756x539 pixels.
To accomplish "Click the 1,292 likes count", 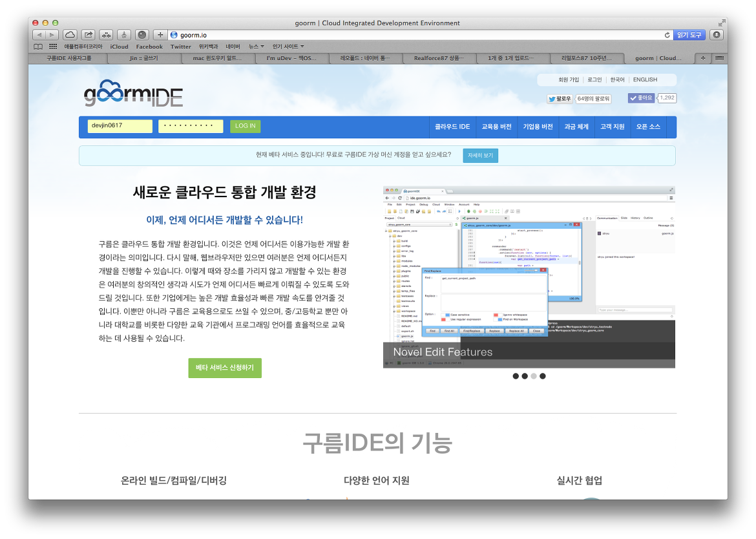I will (667, 98).
